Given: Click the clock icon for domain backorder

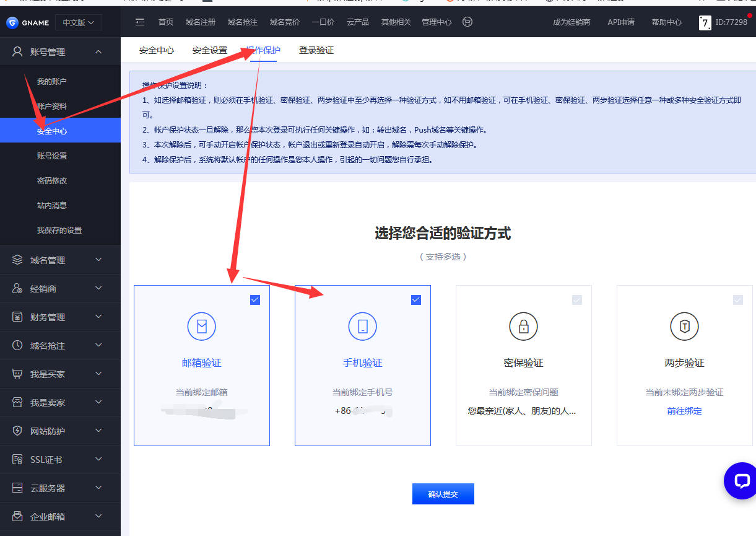Looking at the screenshot, I should (17, 346).
